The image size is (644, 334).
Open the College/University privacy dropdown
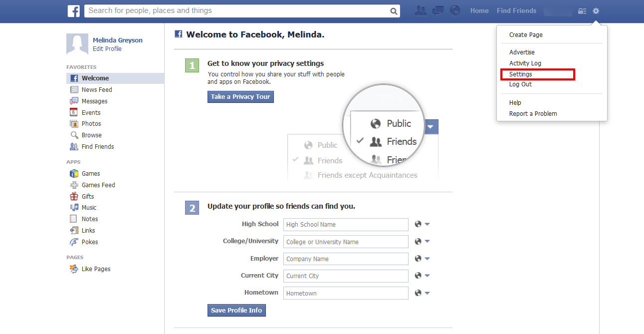423,242
